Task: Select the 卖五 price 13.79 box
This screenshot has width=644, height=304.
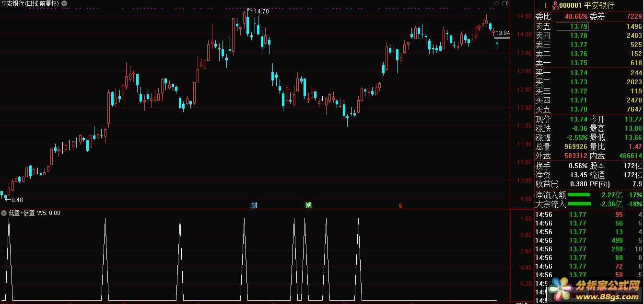Action: (x=573, y=26)
